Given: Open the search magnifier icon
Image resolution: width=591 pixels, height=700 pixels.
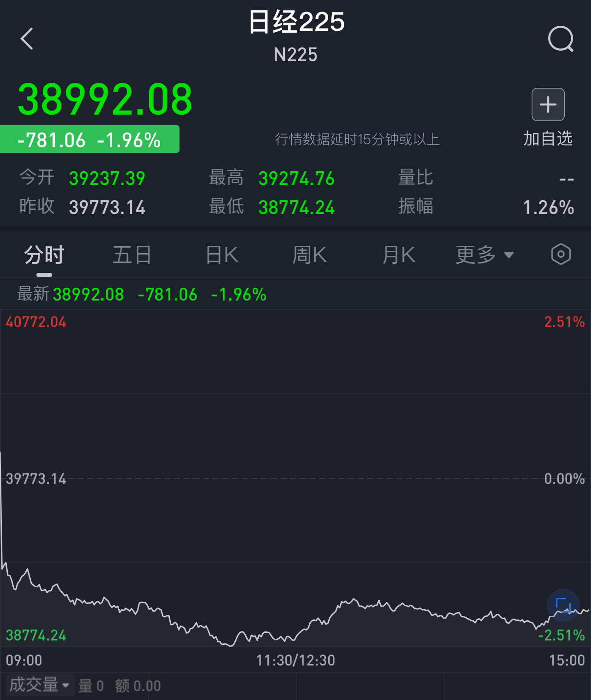Looking at the screenshot, I should (x=561, y=39).
